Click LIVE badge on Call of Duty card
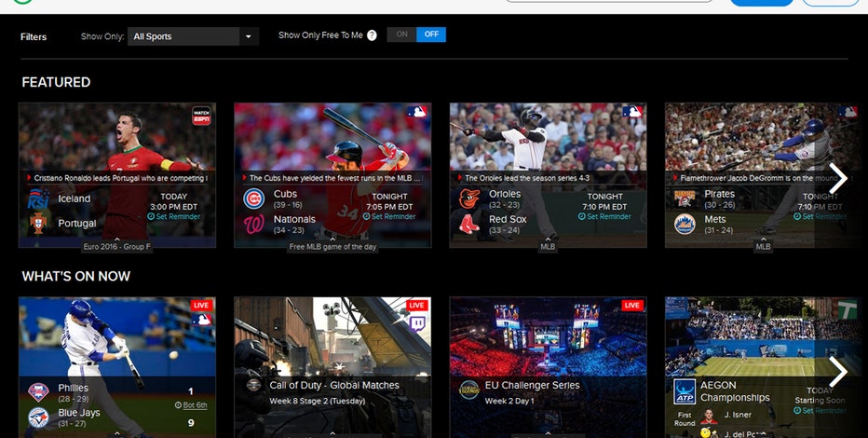 coord(416,305)
